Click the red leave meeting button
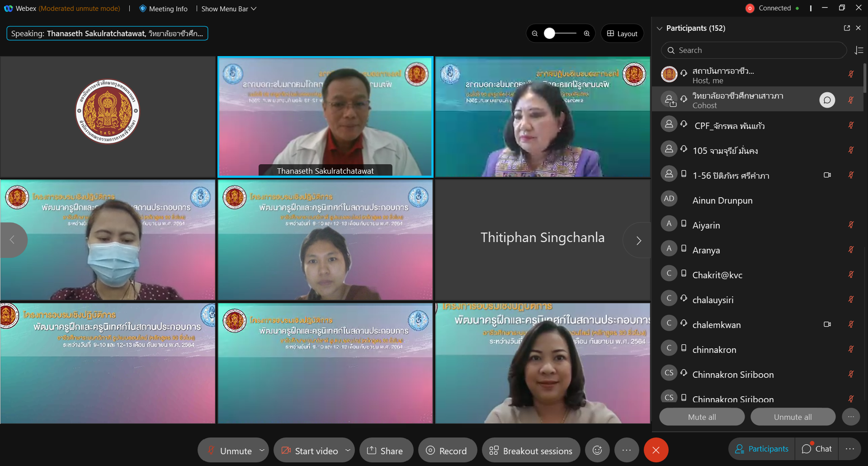Screen dimensions: 868x466 [656, 450]
